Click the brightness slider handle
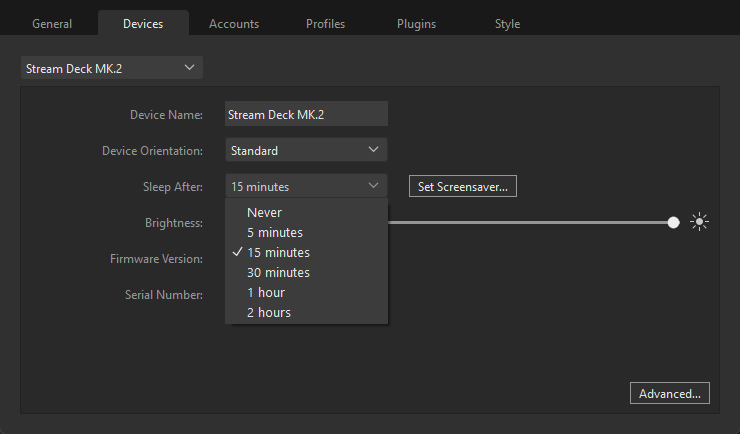 coord(673,222)
